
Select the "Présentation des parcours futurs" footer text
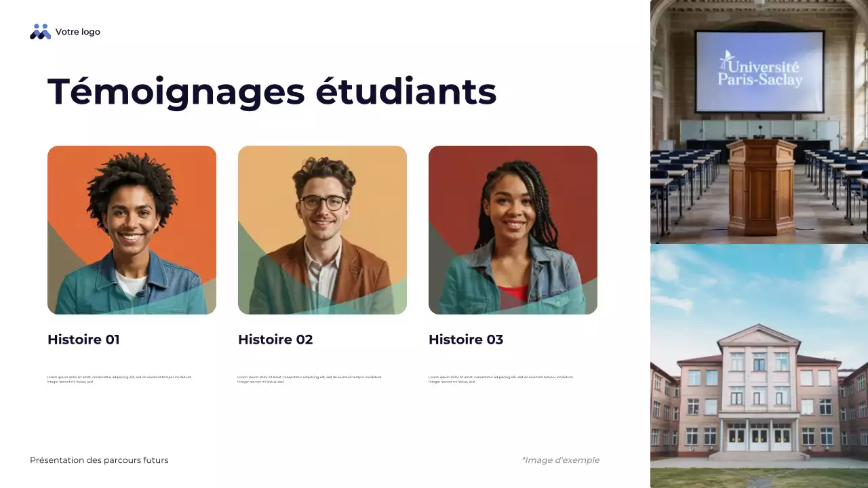click(99, 460)
